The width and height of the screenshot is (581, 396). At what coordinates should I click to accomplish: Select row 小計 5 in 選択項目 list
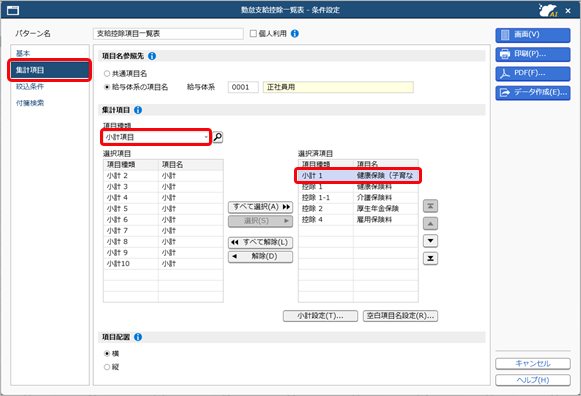pos(163,209)
